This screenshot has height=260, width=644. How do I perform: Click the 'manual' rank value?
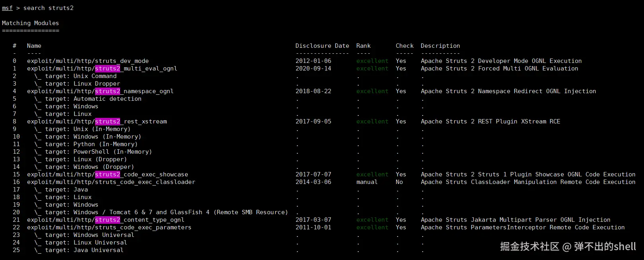tap(367, 182)
